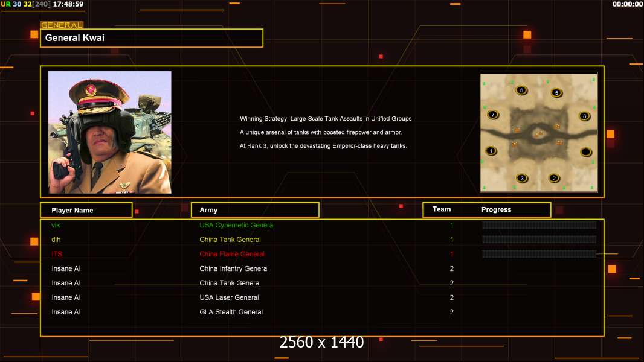
Task: Select start position 8 on the minimap
Action: pos(584,116)
